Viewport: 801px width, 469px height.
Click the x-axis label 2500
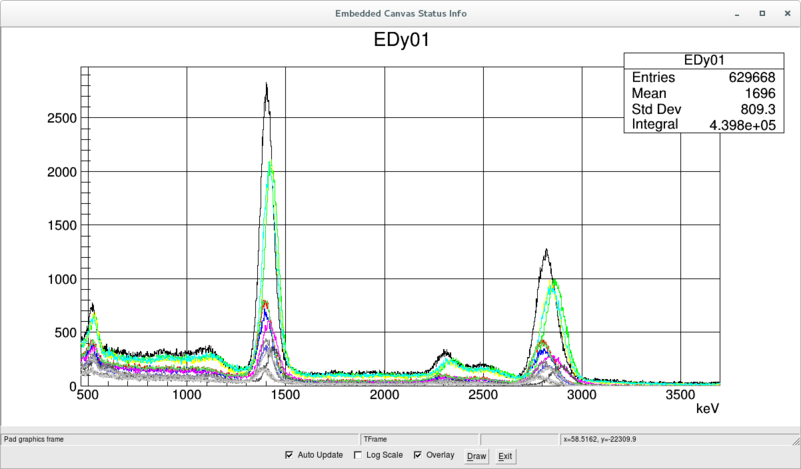click(483, 395)
